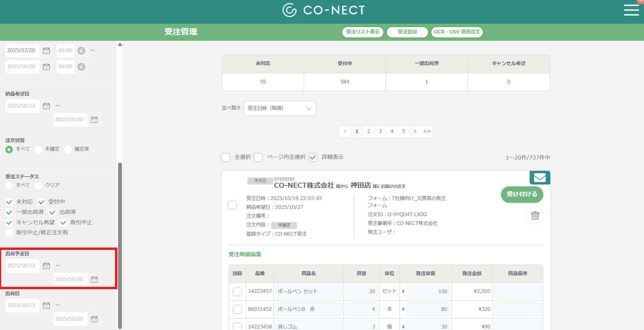Click the trash icon to delete order
This screenshot has width=644, height=330.
pos(535,215)
